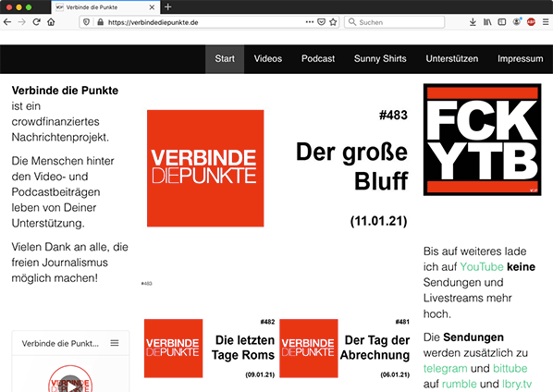Follow the lbry.tv link

[x=517, y=384]
